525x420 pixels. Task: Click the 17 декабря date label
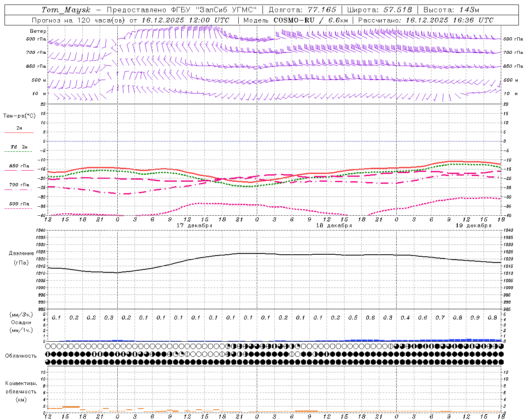(194, 226)
